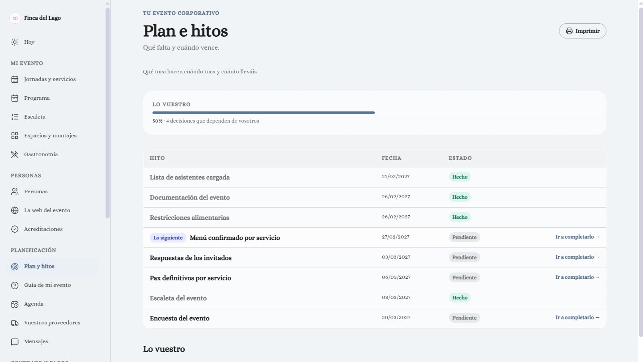Click Respuestas de los invitados milestone

point(191,258)
